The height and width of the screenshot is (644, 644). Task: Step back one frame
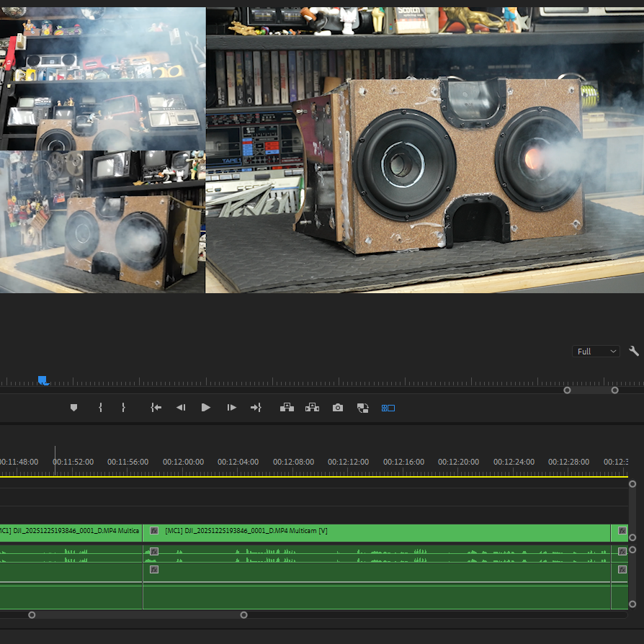[181, 408]
